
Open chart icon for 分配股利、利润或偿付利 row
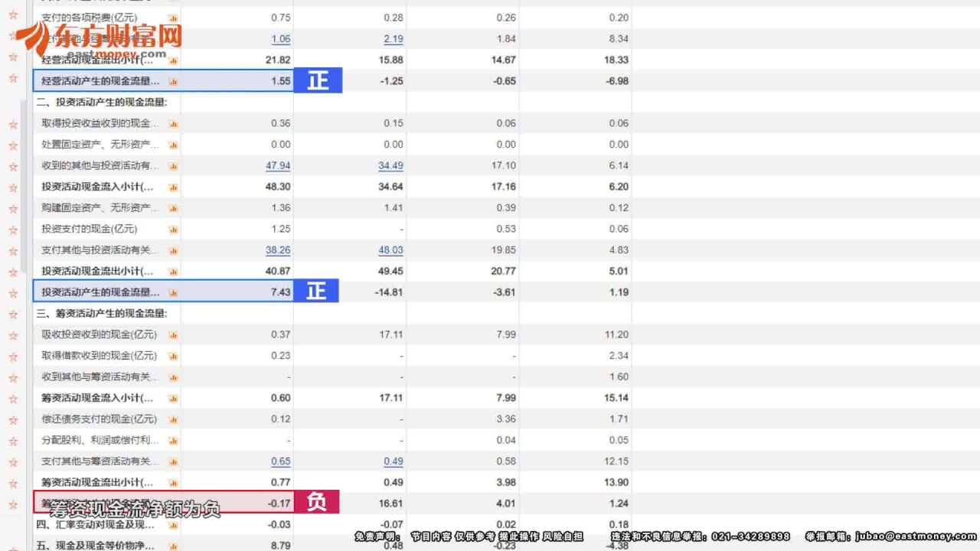173,441
